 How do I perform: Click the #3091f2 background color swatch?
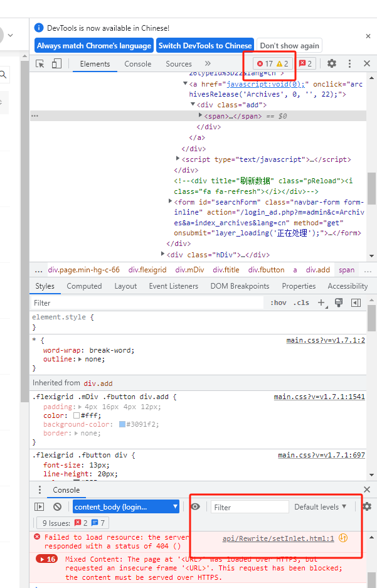[122, 424]
